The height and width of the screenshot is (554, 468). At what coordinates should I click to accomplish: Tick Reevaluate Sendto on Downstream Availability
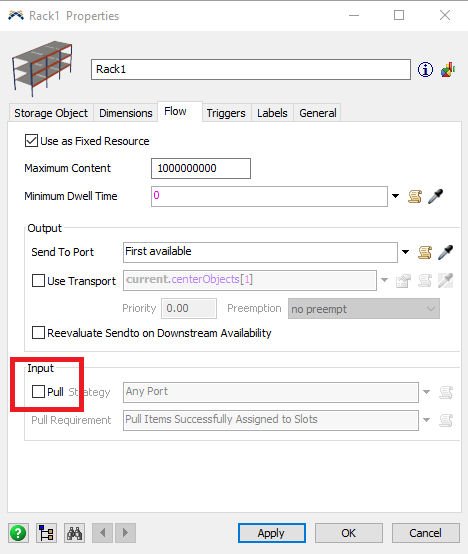tap(38, 332)
